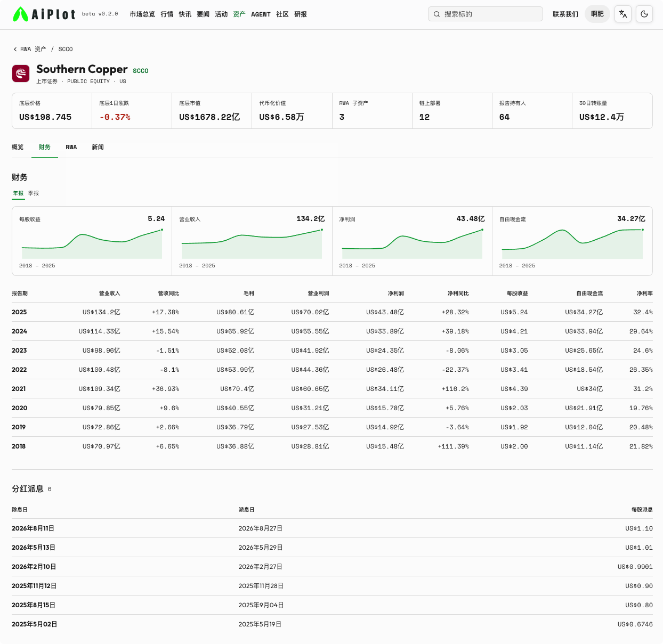Click the 2018 report row label
This screenshot has height=644, width=663.
click(x=19, y=446)
